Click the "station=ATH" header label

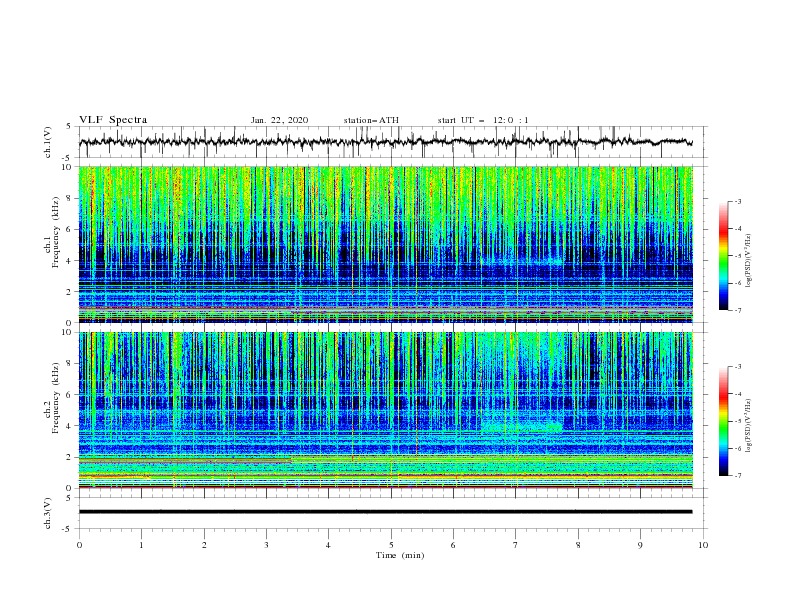click(x=371, y=120)
